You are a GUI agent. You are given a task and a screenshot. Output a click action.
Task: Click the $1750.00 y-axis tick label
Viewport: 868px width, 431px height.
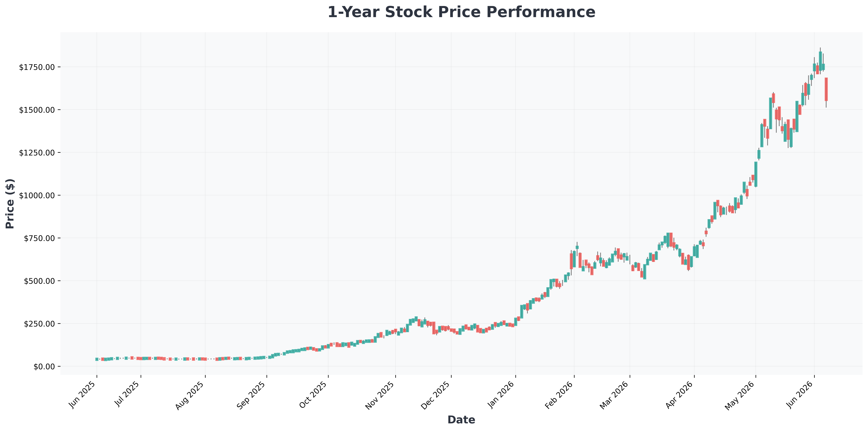coord(36,67)
